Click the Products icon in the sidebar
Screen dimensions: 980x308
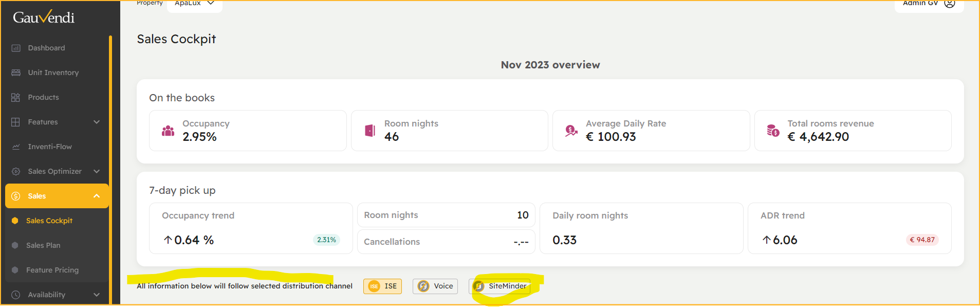pyautogui.click(x=16, y=97)
